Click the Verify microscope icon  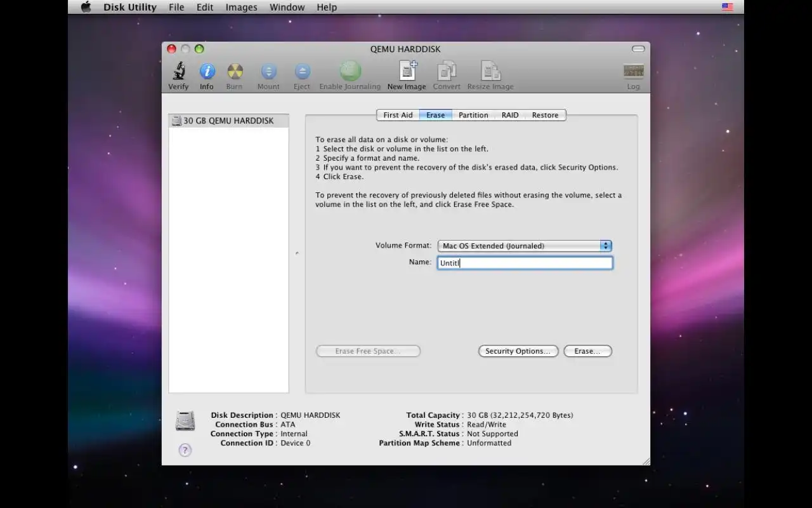pyautogui.click(x=178, y=71)
